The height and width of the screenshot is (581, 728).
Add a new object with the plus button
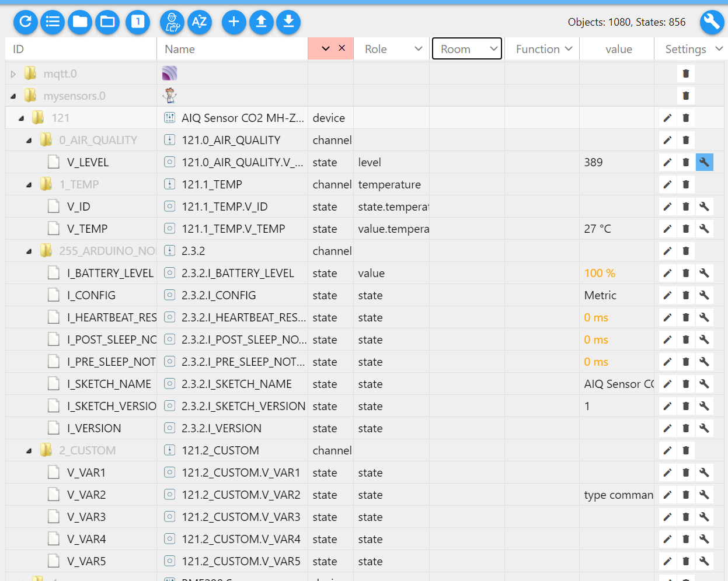(x=234, y=22)
